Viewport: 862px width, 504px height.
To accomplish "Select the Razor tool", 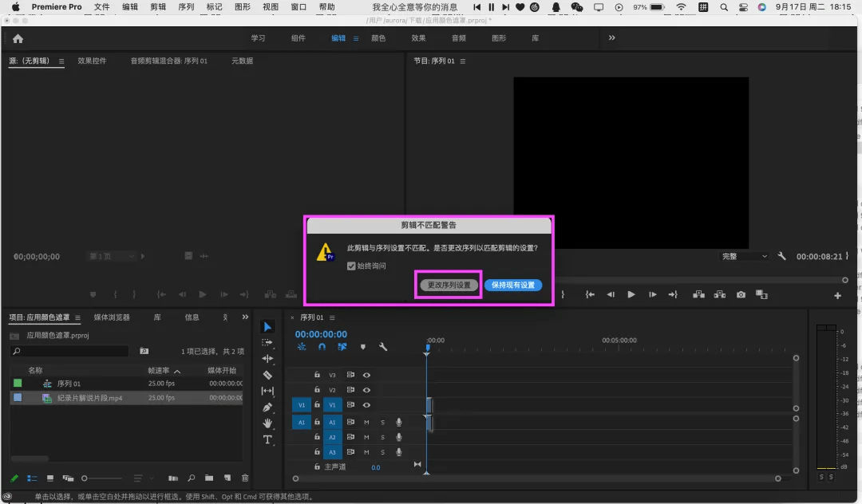I will click(267, 375).
